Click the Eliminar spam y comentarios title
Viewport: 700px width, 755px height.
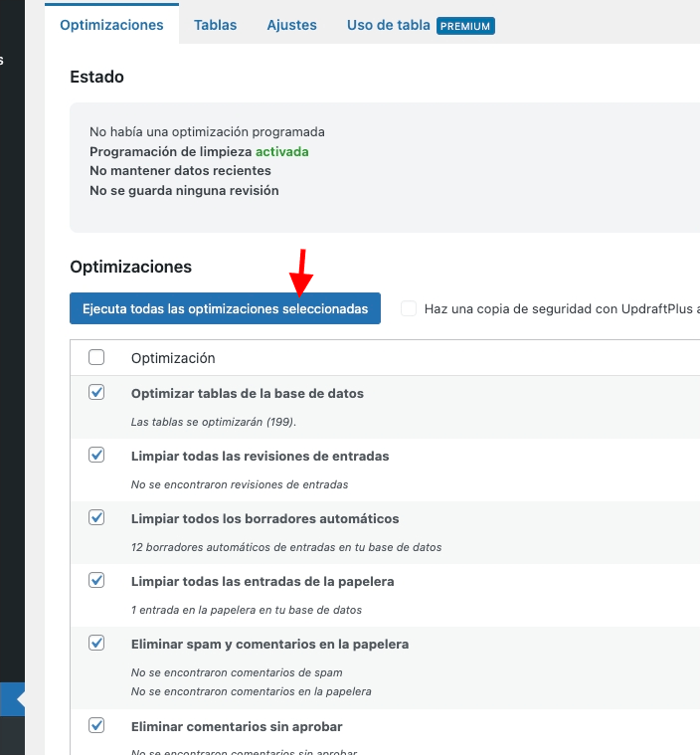269,645
